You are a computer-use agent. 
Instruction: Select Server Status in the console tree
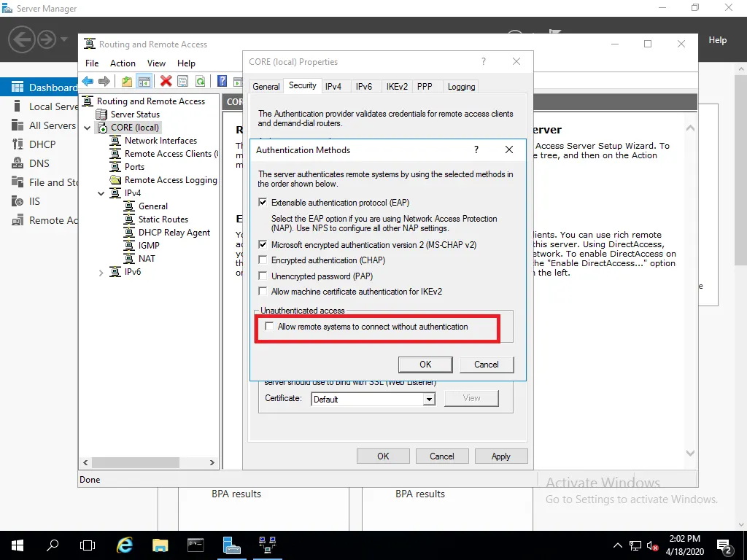[x=135, y=114]
